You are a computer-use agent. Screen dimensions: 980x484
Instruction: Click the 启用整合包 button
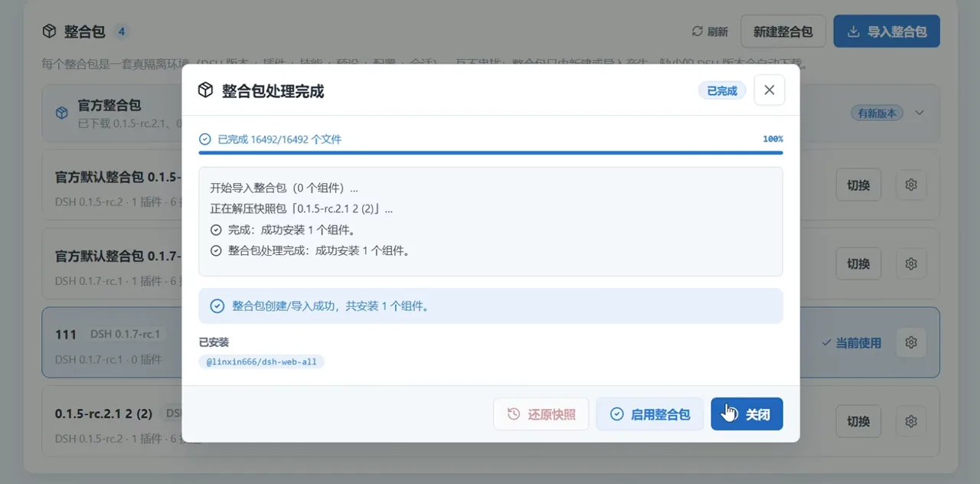[650, 414]
